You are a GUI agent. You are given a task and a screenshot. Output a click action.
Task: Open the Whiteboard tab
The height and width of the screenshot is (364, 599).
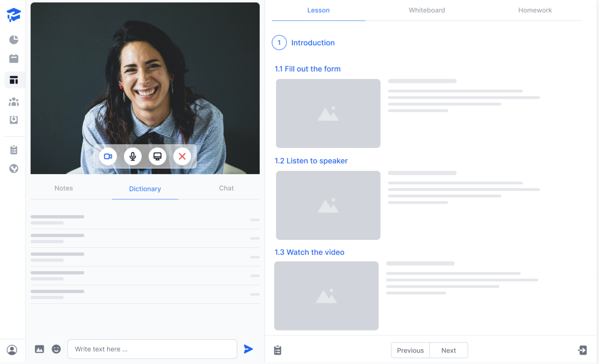click(x=427, y=10)
